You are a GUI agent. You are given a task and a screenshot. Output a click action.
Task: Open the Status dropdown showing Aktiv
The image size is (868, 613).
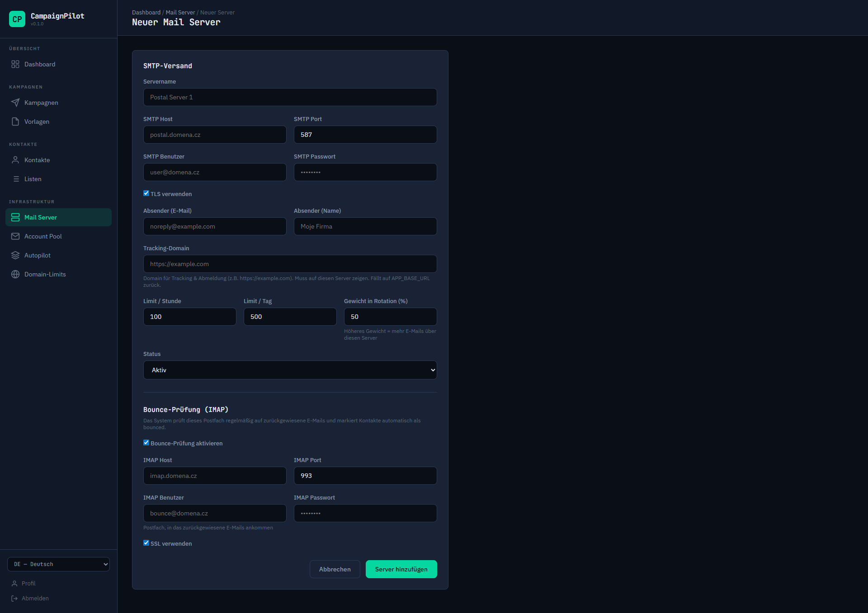coord(290,370)
